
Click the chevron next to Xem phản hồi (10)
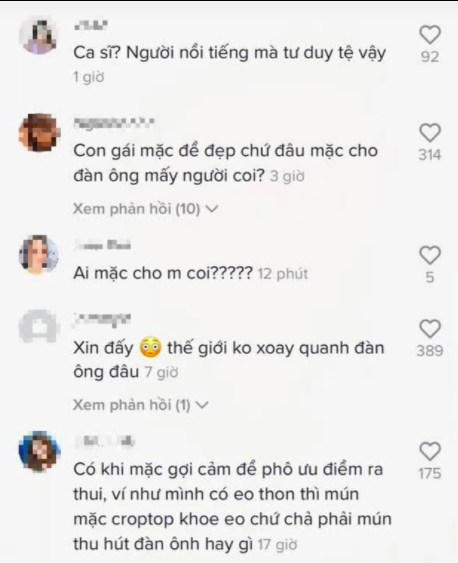(x=212, y=209)
